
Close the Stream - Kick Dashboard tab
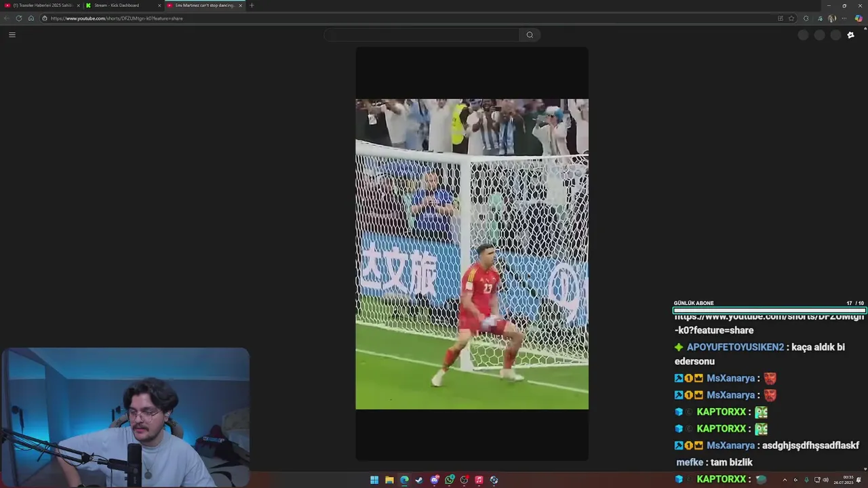159,5
